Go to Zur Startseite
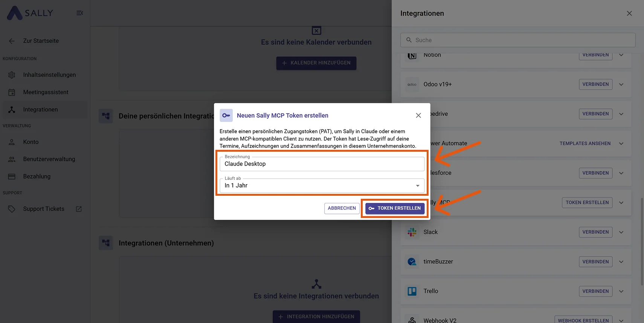 point(41,41)
